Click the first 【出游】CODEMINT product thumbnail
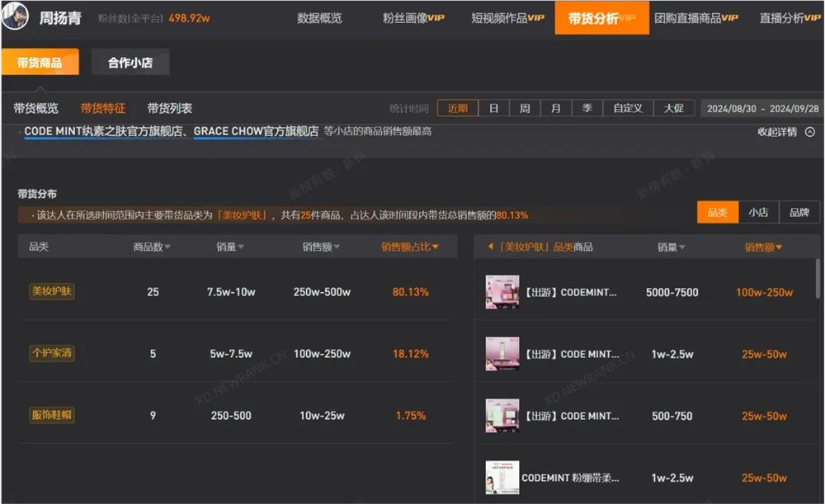 click(502, 291)
